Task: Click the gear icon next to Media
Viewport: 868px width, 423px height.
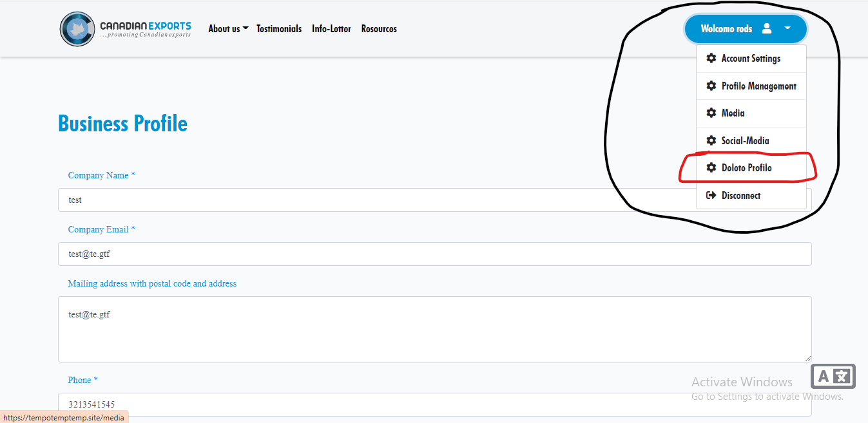Action: click(711, 113)
